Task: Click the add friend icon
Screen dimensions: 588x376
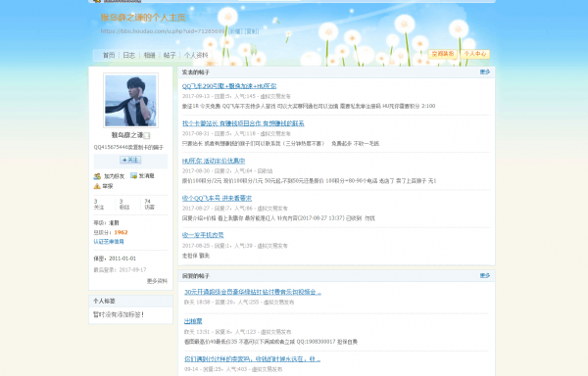Action: tap(97, 176)
